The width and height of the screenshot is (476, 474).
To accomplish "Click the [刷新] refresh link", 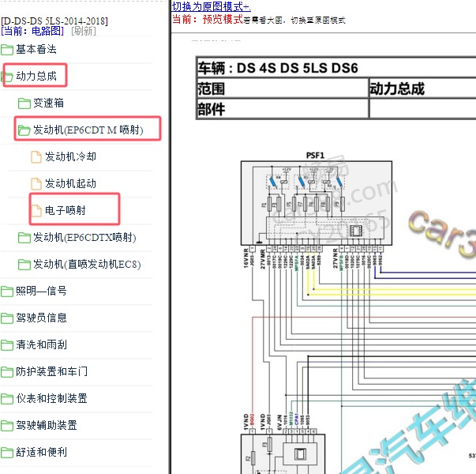I will point(84,31).
